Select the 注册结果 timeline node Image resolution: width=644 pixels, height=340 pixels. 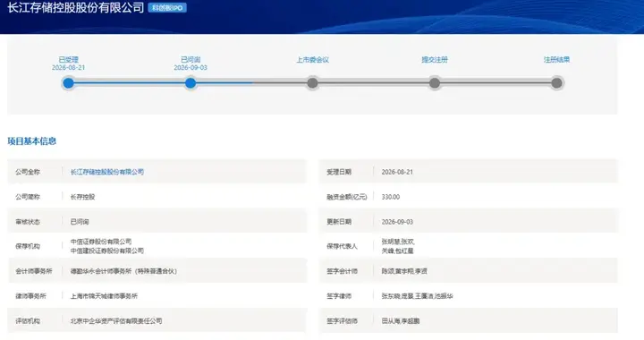point(556,83)
